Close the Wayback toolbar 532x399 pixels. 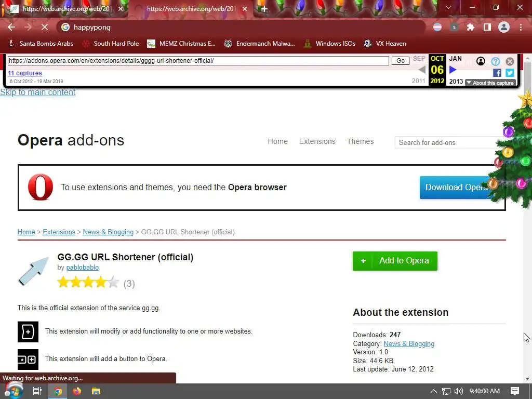(x=510, y=61)
